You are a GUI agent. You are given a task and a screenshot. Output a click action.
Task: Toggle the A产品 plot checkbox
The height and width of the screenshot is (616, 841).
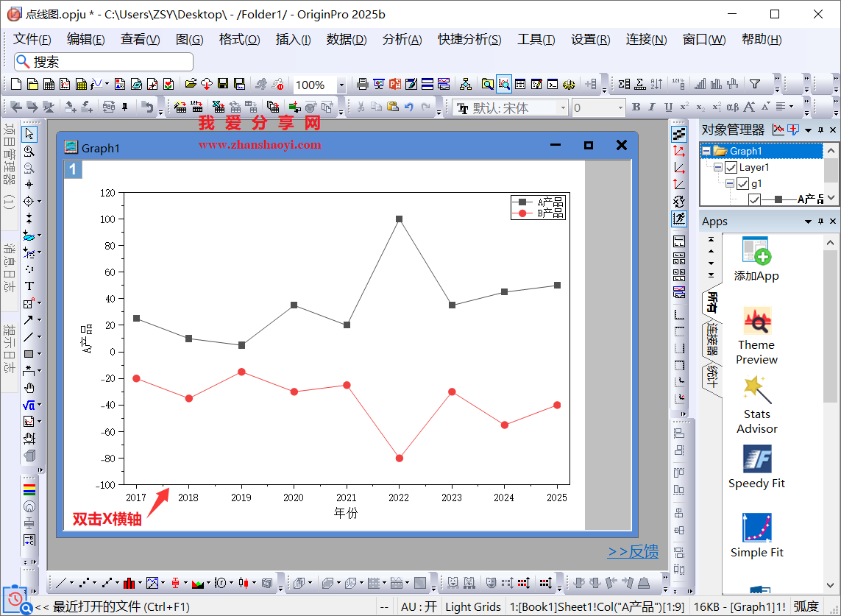tap(754, 199)
